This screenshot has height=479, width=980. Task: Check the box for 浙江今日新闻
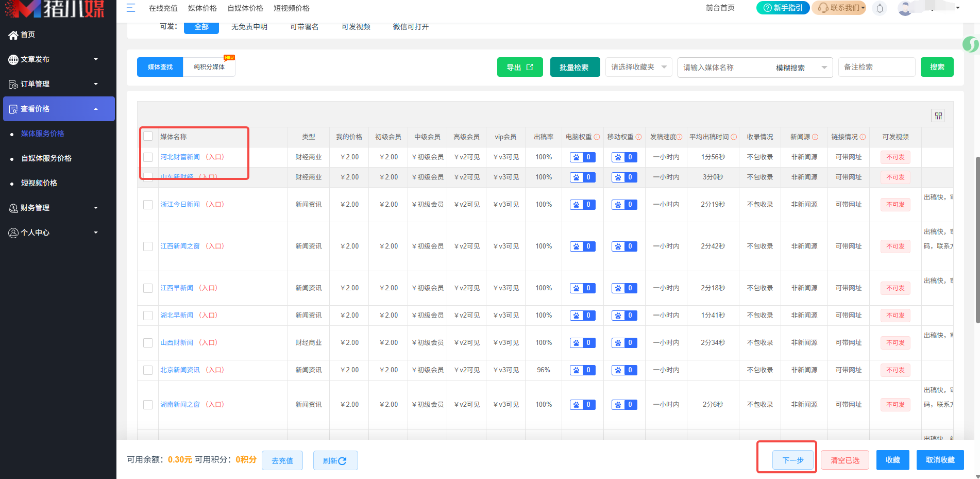point(148,205)
